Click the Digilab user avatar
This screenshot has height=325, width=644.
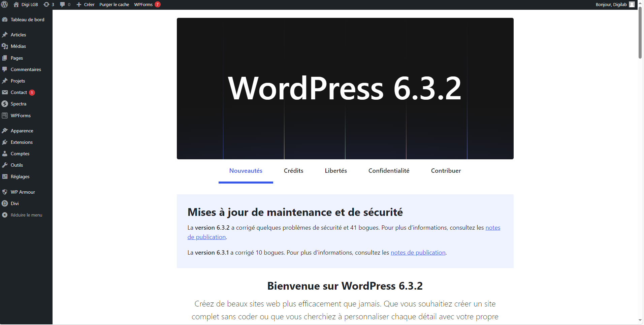632,5
